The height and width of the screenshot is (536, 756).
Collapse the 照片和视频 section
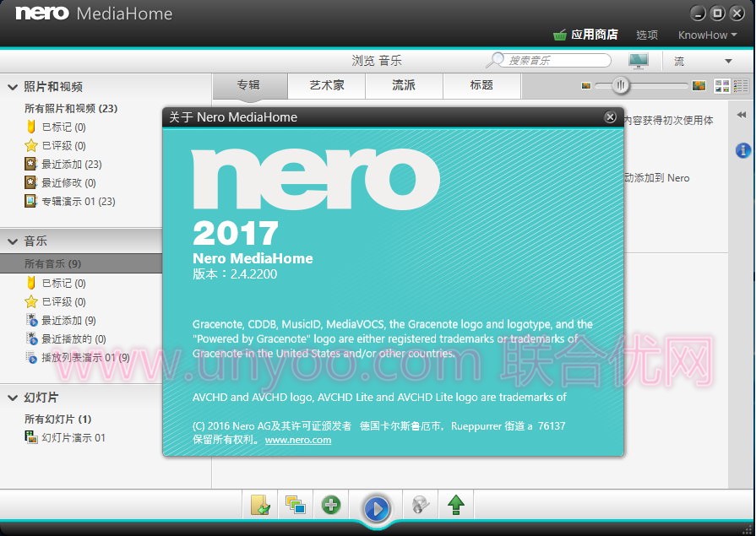click(x=13, y=87)
